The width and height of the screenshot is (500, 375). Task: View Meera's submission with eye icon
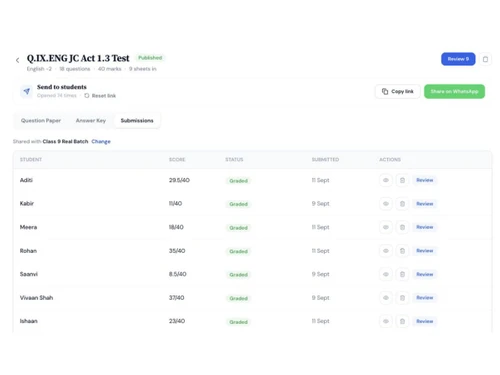click(386, 227)
